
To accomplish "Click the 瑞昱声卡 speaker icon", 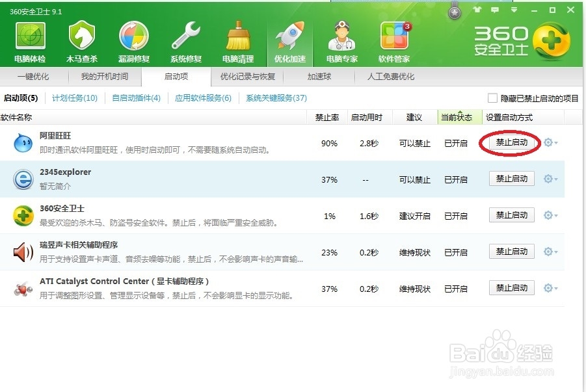I will coord(23,252).
